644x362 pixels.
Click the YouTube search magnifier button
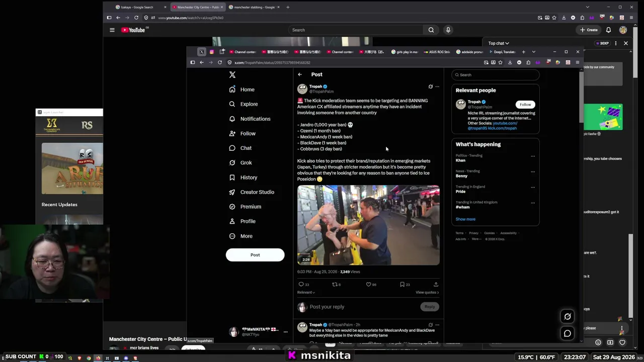[431, 30]
